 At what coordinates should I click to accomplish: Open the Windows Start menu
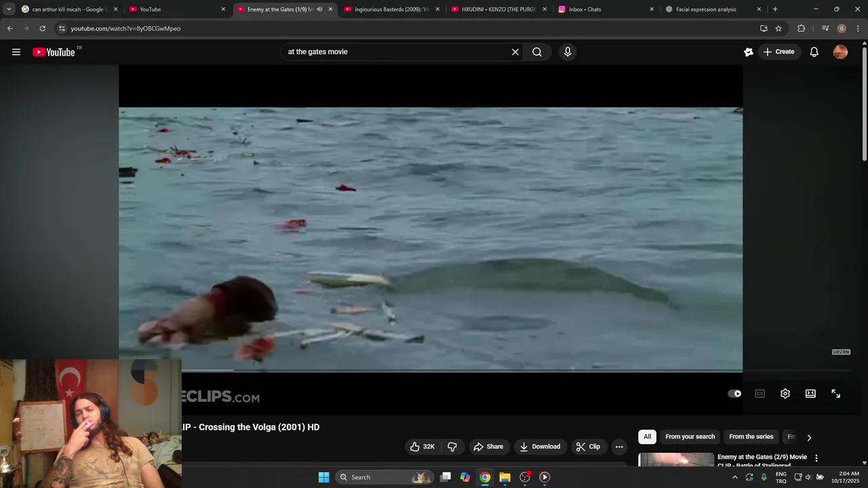coord(324,477)
